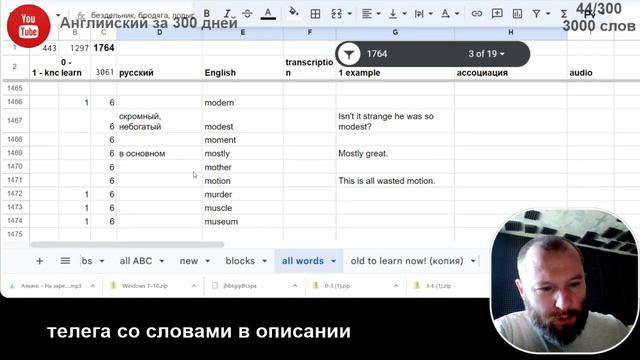Open the functions sigma menu
Screen dimensions: 640x360
pos(564,14)
